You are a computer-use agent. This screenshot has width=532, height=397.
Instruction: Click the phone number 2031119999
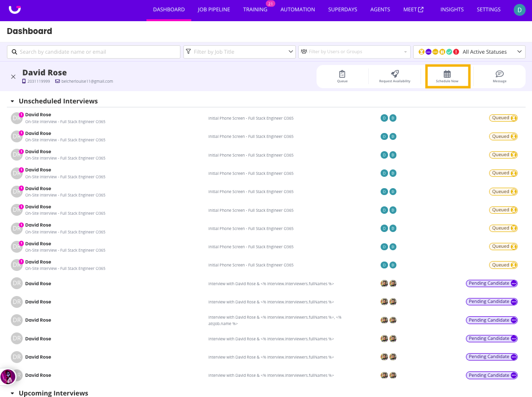[x=38, y=81]
